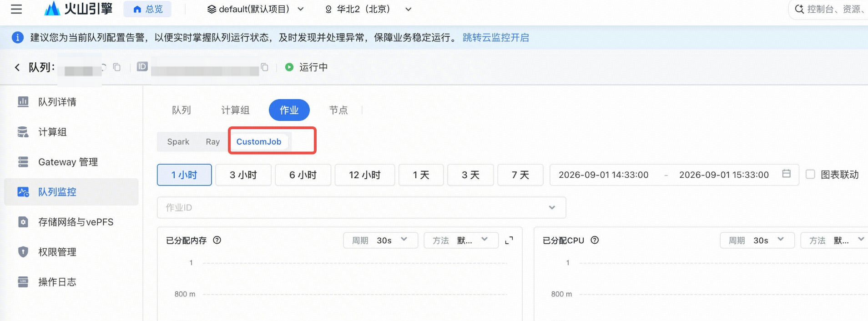This screenshot has width=868, height=321.
Task: Open Gateway 管理 in the sidebar
Action: click(x=71, y=162)
